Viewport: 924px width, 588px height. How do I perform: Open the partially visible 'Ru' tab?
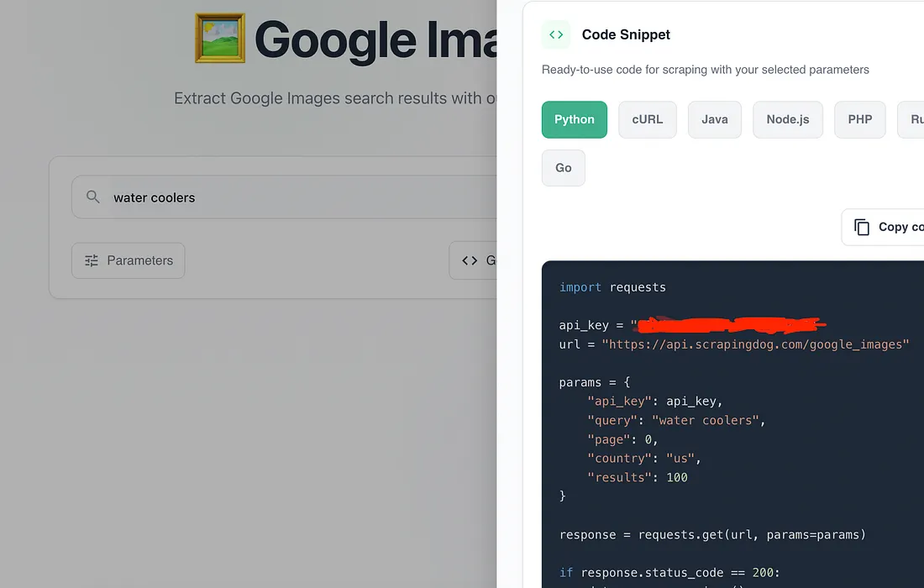913,119
